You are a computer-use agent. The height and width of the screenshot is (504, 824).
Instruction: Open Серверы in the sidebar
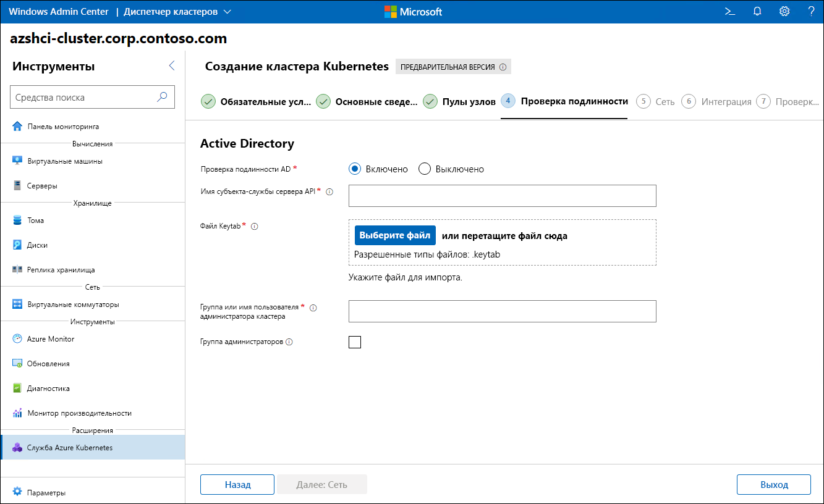[93, 186]
